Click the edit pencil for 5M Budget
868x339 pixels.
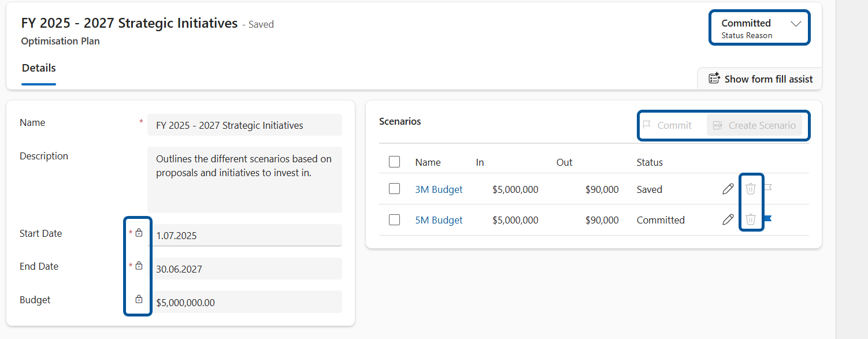[x=728, y=219]
